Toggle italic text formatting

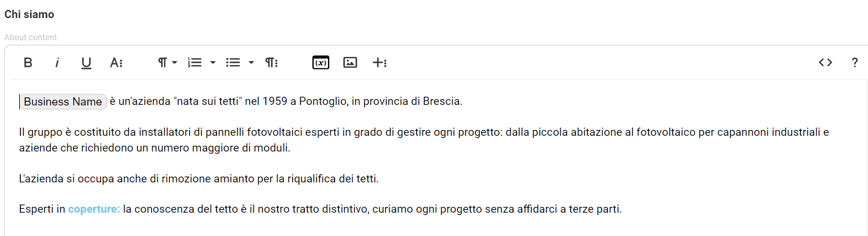57,63
